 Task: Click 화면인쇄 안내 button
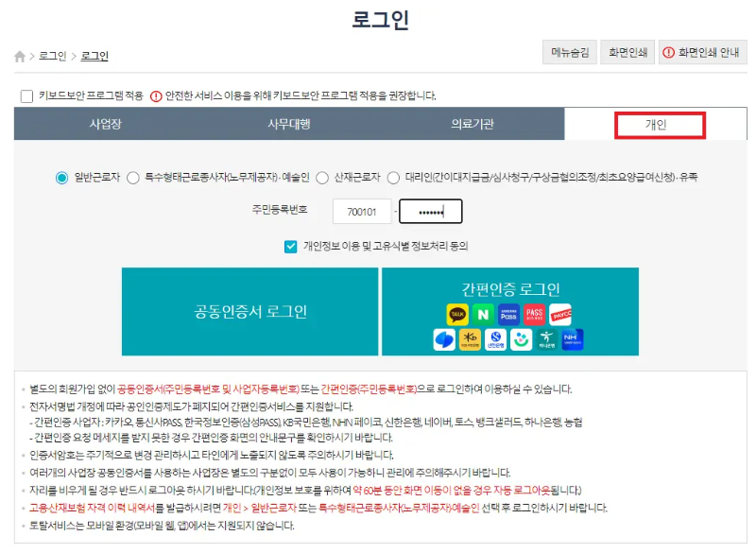tap(704, 51)
